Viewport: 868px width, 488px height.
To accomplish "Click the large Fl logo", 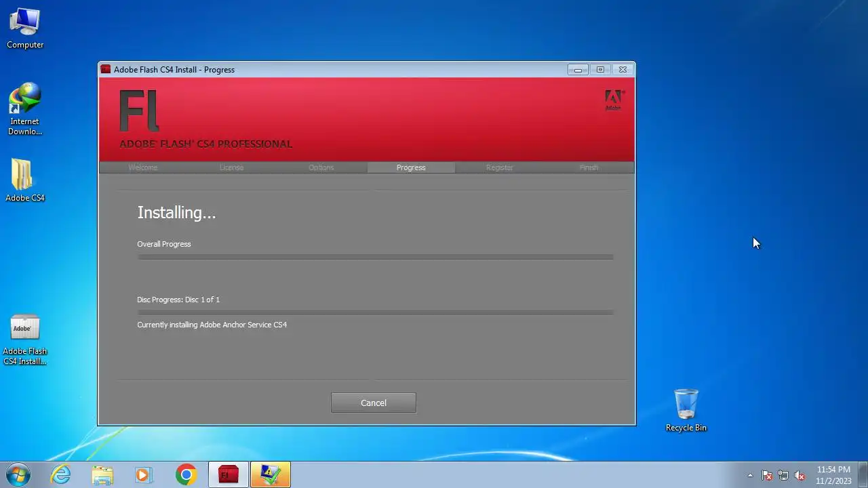I will (139, 110).
